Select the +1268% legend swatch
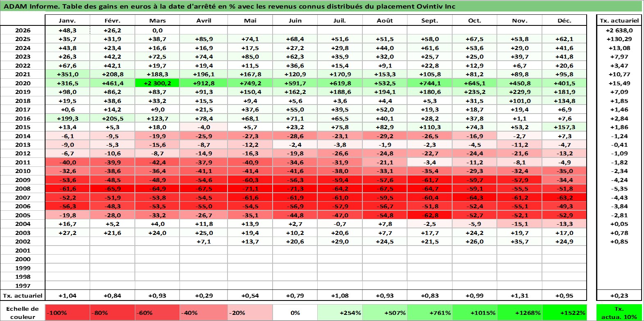 pyautogui.click(x=519, y=312)
